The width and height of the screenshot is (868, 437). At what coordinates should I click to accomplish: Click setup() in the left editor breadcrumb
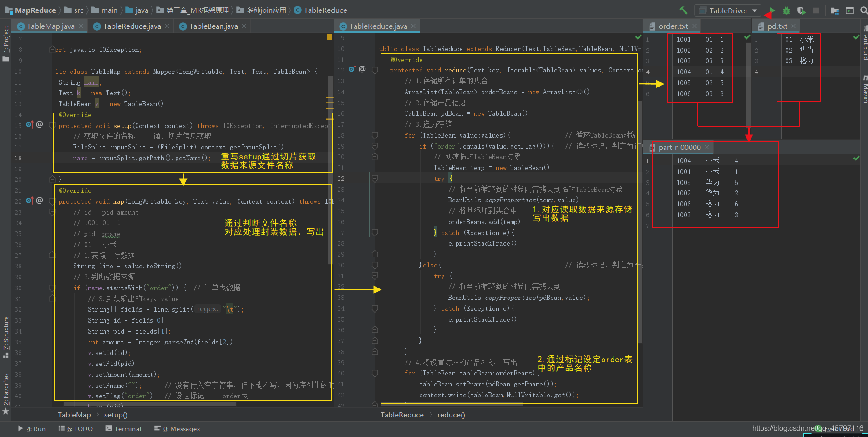(116, 415)
